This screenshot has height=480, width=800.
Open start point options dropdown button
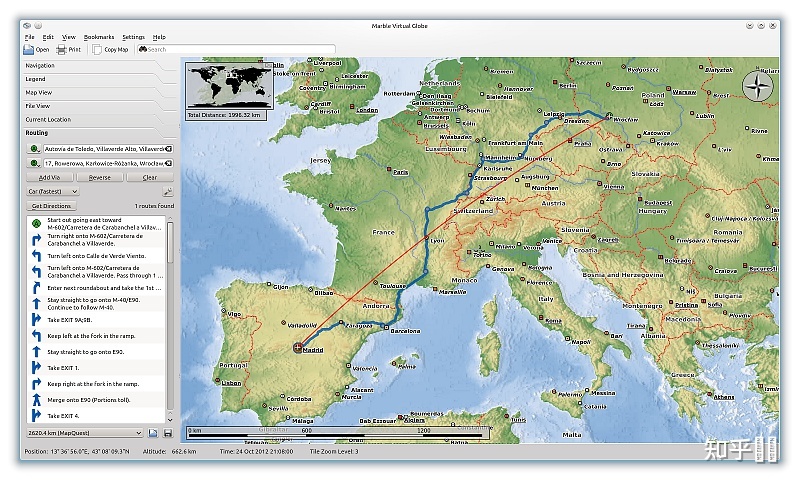[34, 149]
